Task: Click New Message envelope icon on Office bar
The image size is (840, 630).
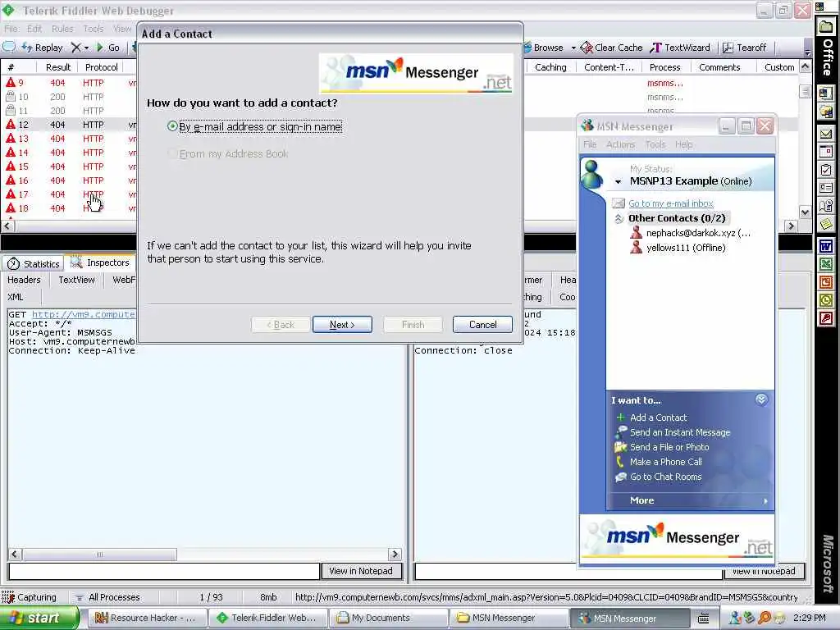Action: [x=825, y=134]
